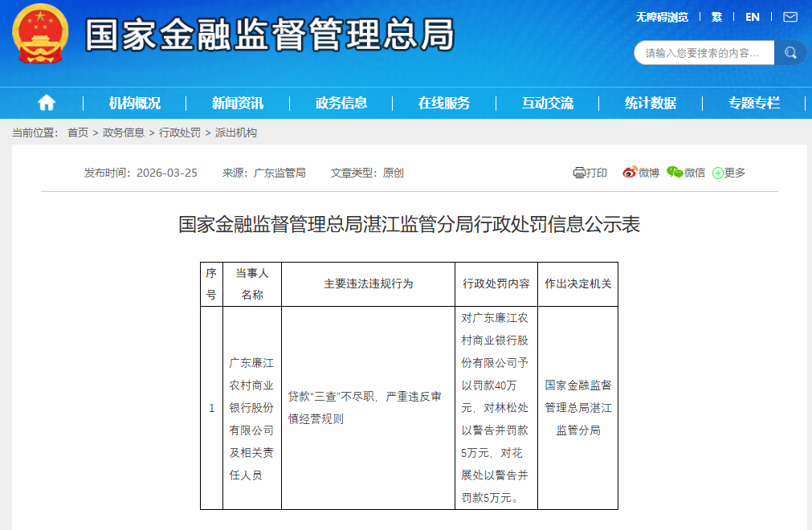
Task: Open the 机构概况 menu
Action: [133, 103]
